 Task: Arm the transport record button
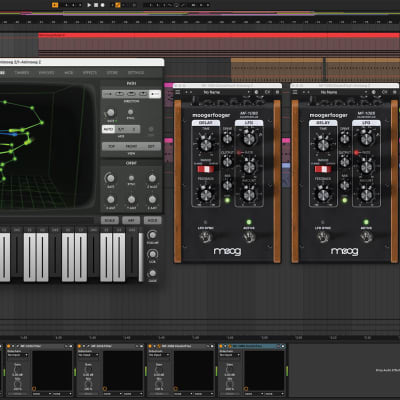pos(103,5)
